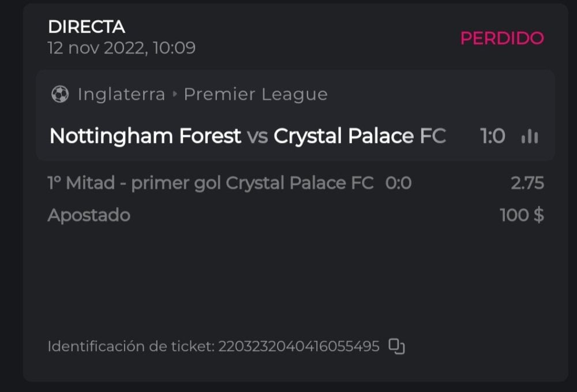The width and height of the screenshot is (577, 392).
Task: Click the PERDIDO bet status label
Action: (x=501, y=38)
